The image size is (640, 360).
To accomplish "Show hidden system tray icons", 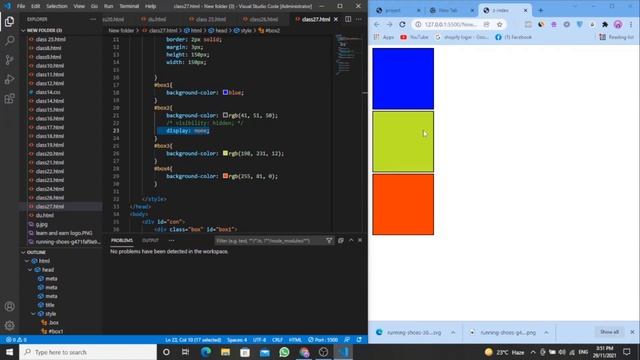I will tap(533, 352).
